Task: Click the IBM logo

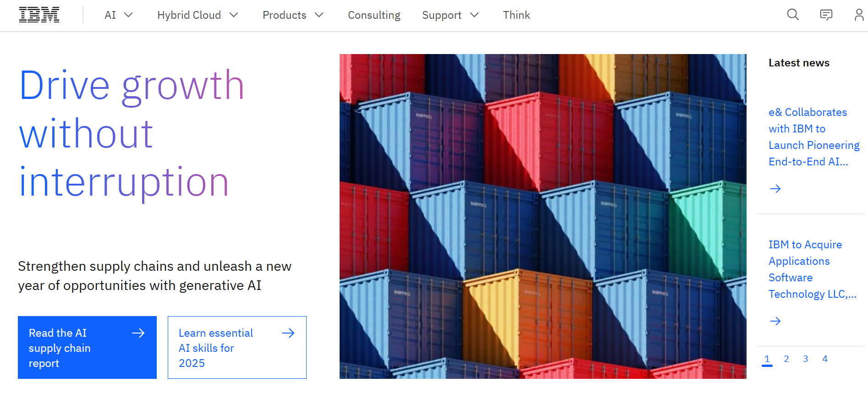Action: 39,15
